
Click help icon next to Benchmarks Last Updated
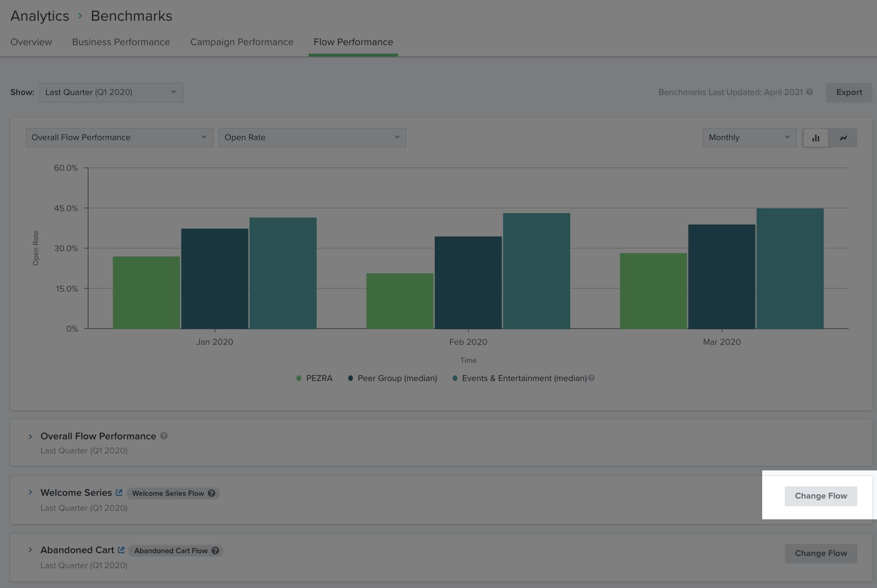pos(809,92)
